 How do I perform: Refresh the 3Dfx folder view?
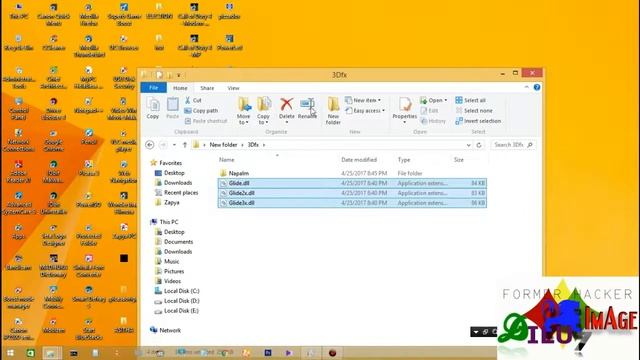pos(479,145)
